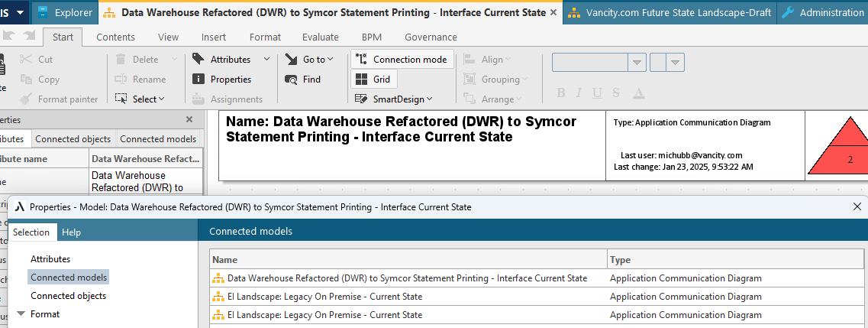868x328 pixels.
Task: Close the Data Warehouse Refactored diagram tab
Action: coord(553,12)
